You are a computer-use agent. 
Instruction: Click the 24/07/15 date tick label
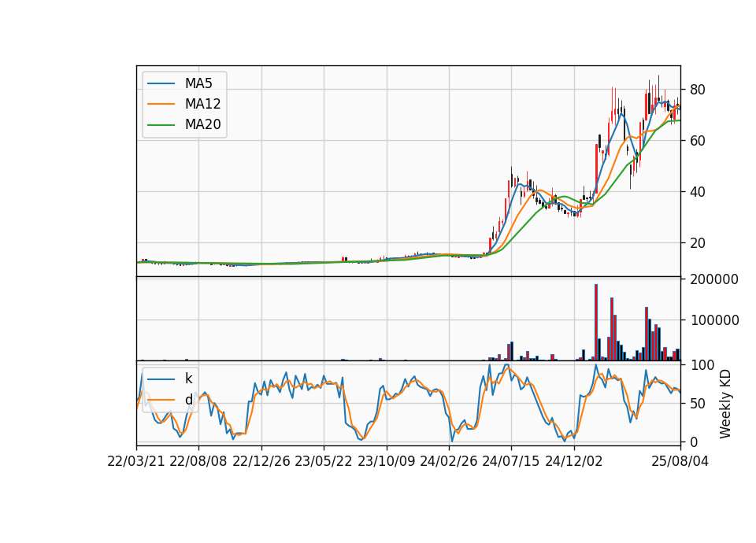[x=511, y=461]
